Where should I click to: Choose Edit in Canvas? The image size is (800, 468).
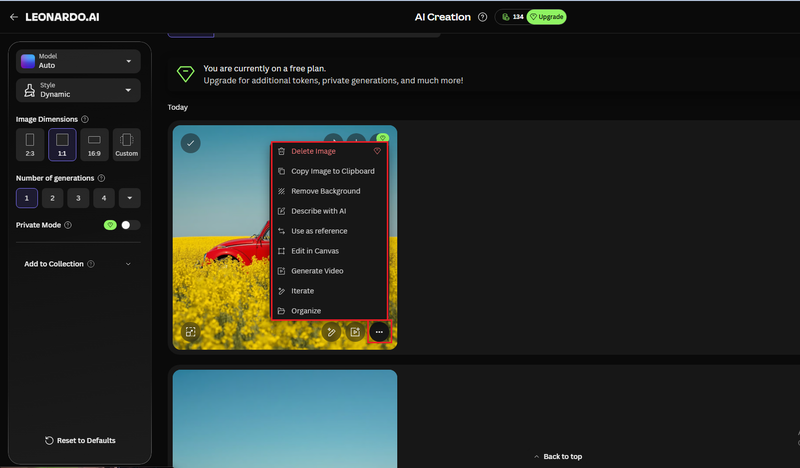pyautogui.click(x=329, y=251)
